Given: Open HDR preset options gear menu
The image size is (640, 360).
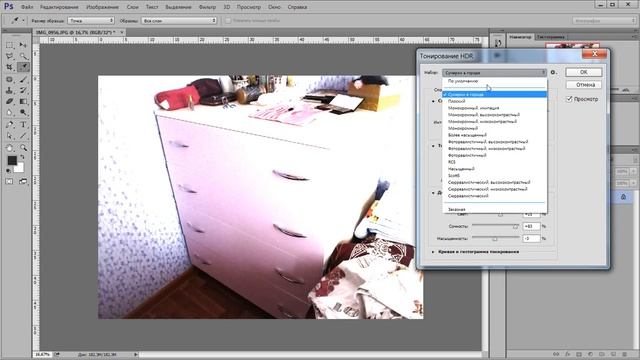Looking at the screenshot, I should pos(553,72).
